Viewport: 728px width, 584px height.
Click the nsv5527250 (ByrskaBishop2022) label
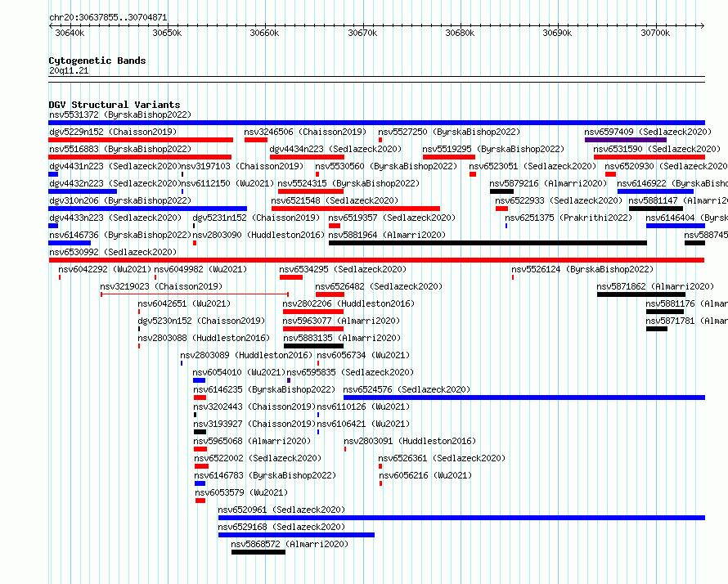pos(449,132)
